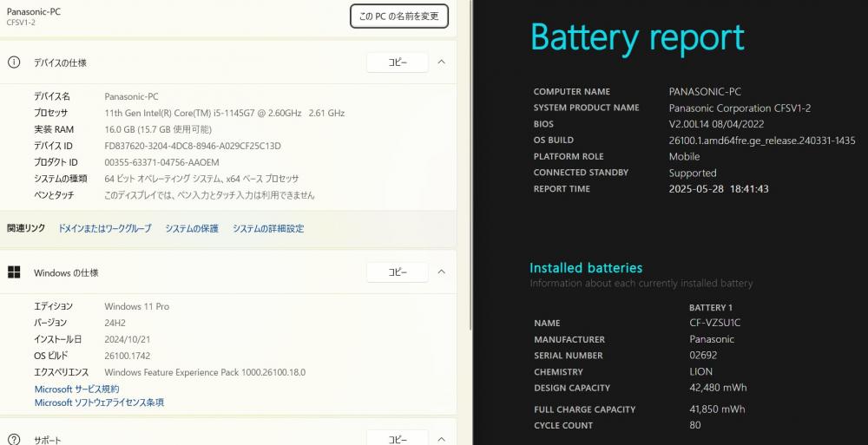Viewport: 868px width, 445px height.
Task: Open Domain or Workgroup link
Action: 105,228
